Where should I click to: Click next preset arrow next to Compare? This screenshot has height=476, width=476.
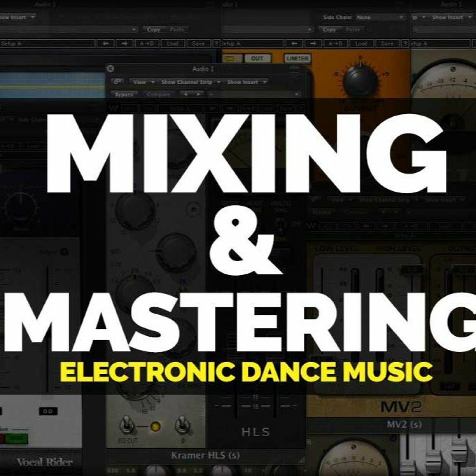[x=199, y=94]
